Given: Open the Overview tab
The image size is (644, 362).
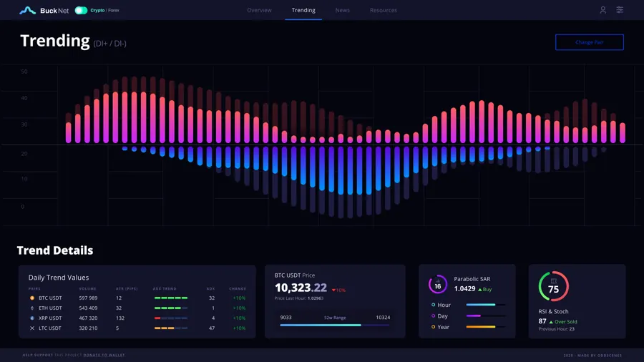Looking at the screenshot, I should coord(259,10).
